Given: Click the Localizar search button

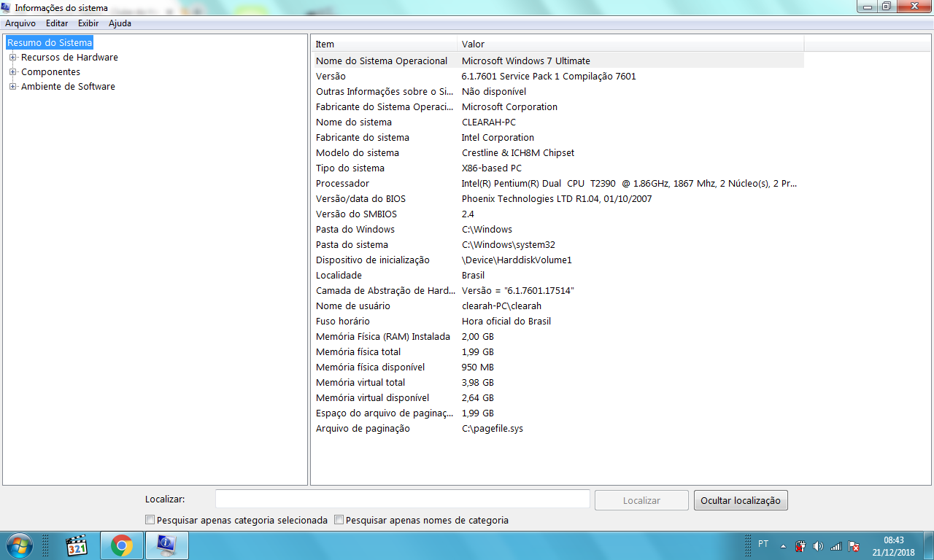Looking at the screenshot, I should (641, 500).
